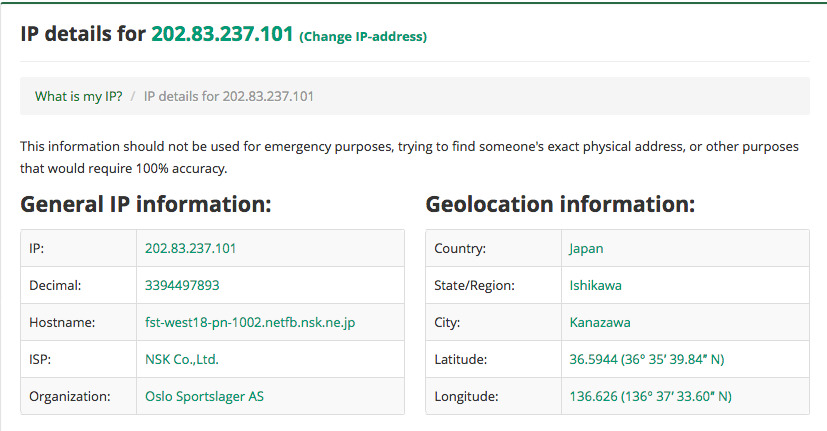
Task: Click the General IP information heading
Action: (x=146, y=204)
